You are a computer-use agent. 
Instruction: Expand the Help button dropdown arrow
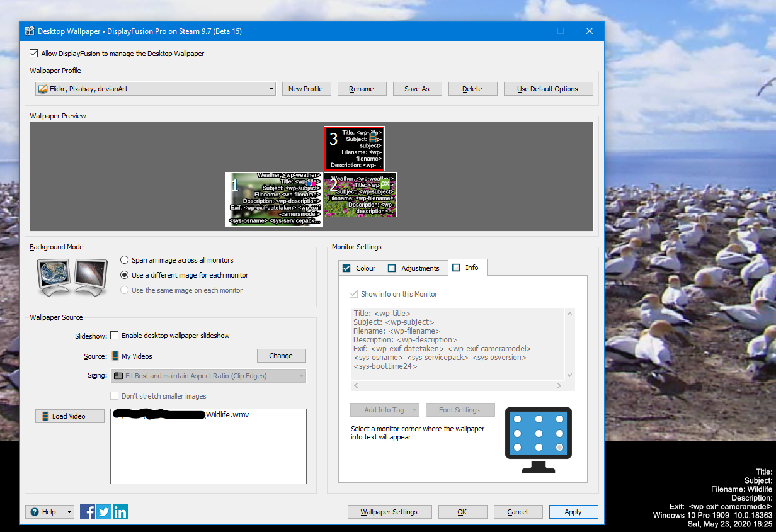click(68, 512)
